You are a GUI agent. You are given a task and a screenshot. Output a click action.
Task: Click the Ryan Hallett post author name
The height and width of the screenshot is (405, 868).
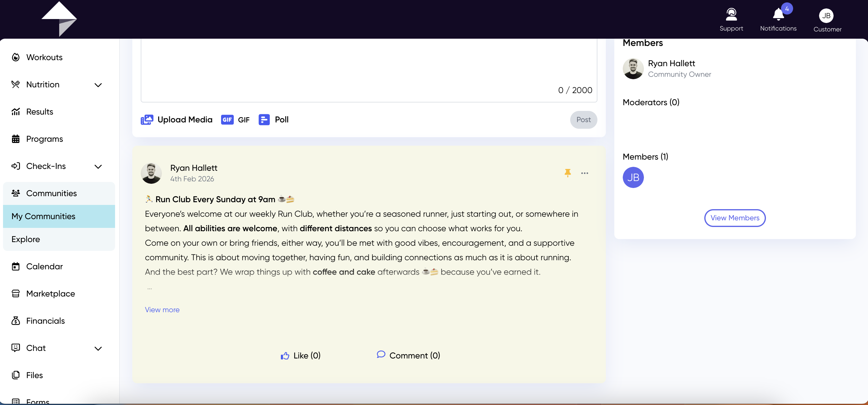[x=194, y=168]
